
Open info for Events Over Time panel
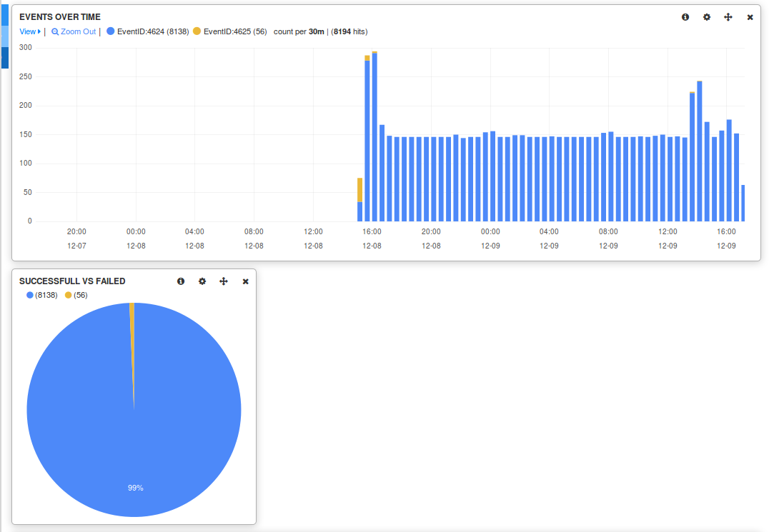pos(685,17)
